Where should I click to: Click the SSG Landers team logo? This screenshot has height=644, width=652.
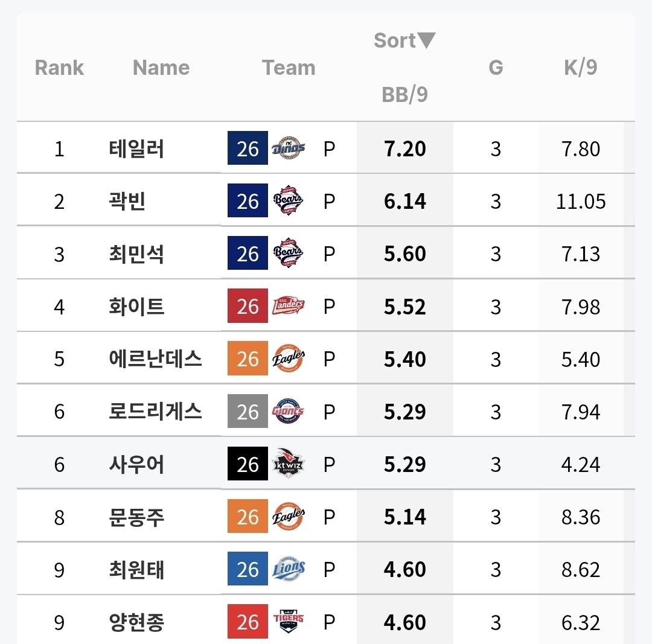pyautogui.click(x=288, y=305)
